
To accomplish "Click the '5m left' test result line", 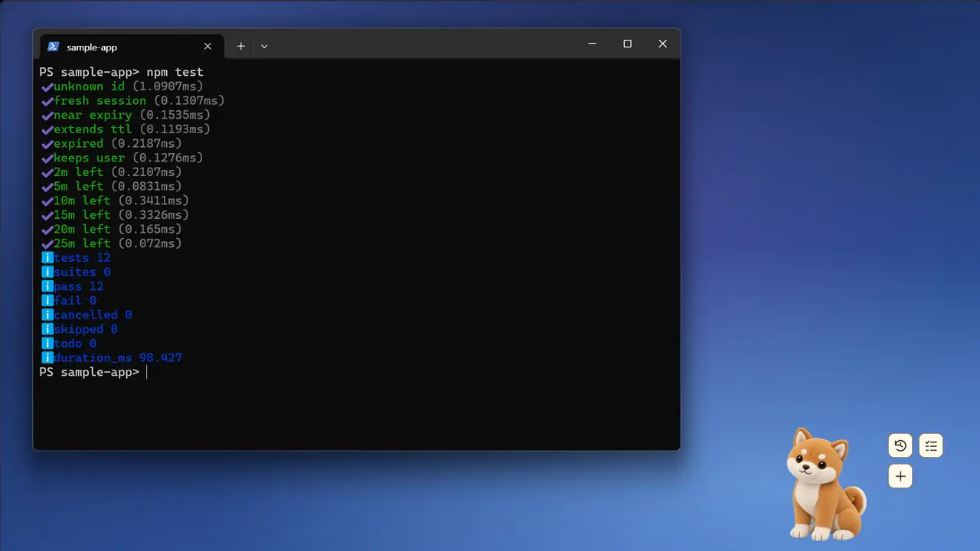I will tap(112, 187).
